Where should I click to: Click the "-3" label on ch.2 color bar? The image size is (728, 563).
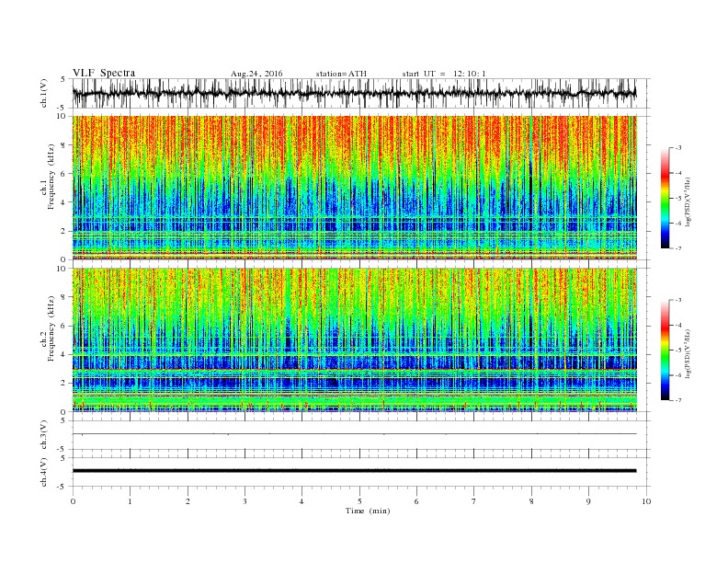tap(677, 301)
